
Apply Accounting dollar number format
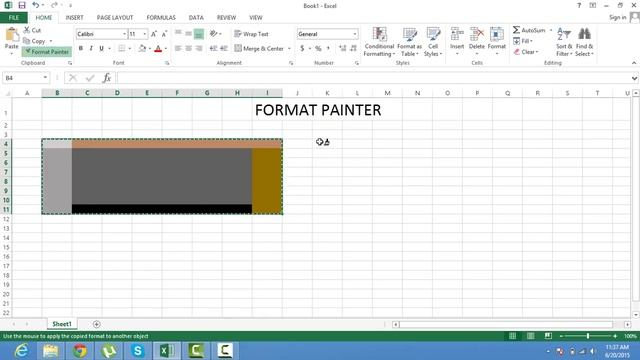coord(302,49)
